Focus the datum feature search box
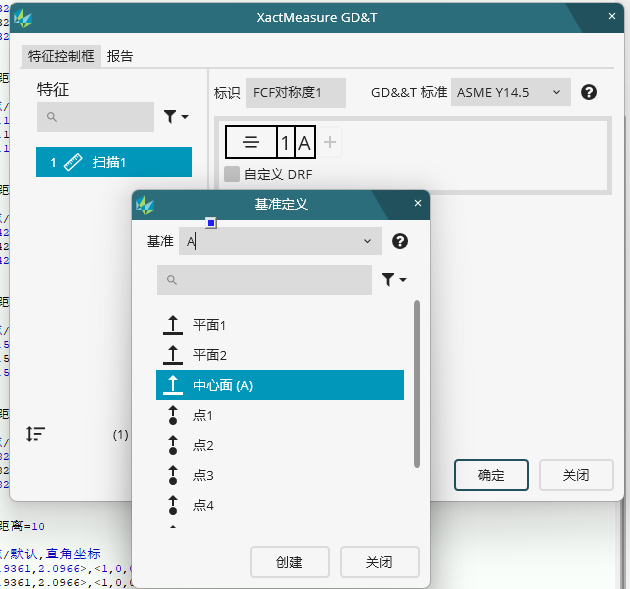Viewport: 630px width, 589px height. 264,280
